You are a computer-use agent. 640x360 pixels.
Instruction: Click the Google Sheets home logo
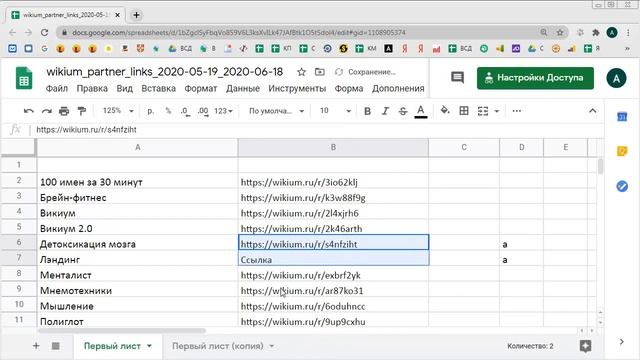coord(24,78)
